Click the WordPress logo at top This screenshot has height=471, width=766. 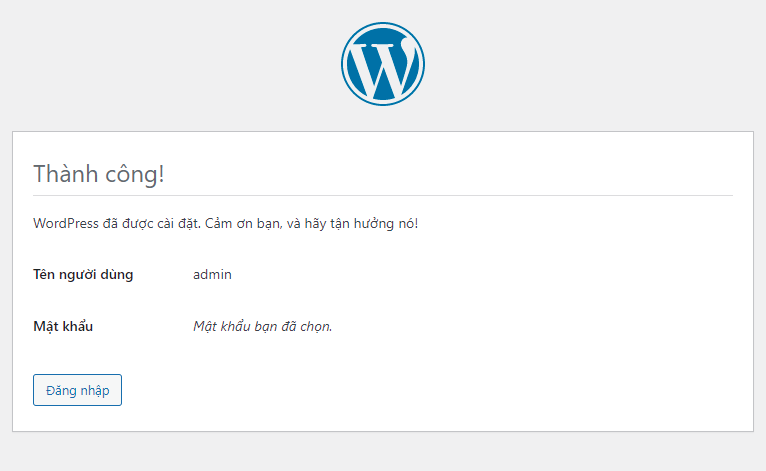pos(383,64)
